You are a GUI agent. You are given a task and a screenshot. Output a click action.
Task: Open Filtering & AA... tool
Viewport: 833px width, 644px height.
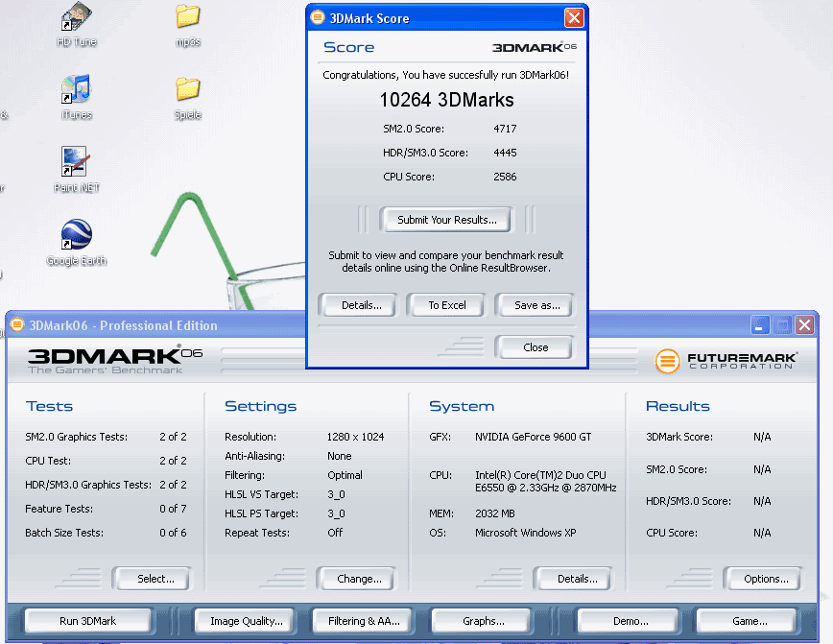click(363, 621)
